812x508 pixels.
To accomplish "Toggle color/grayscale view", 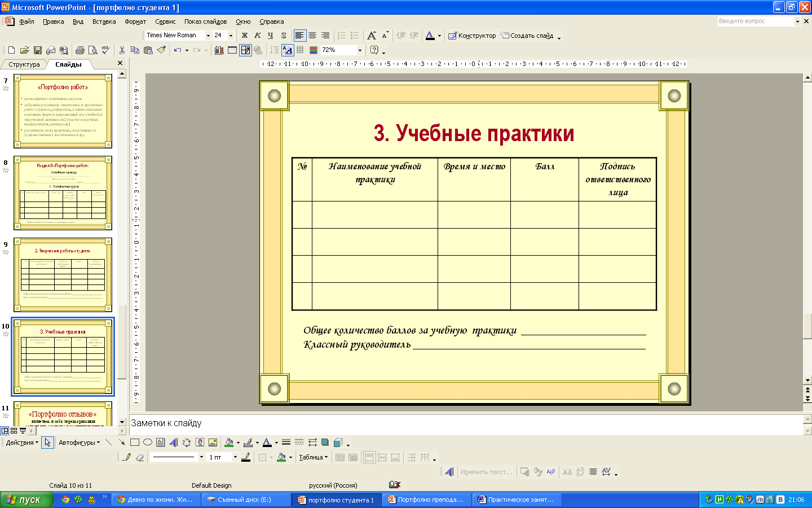I will (314, 50).
